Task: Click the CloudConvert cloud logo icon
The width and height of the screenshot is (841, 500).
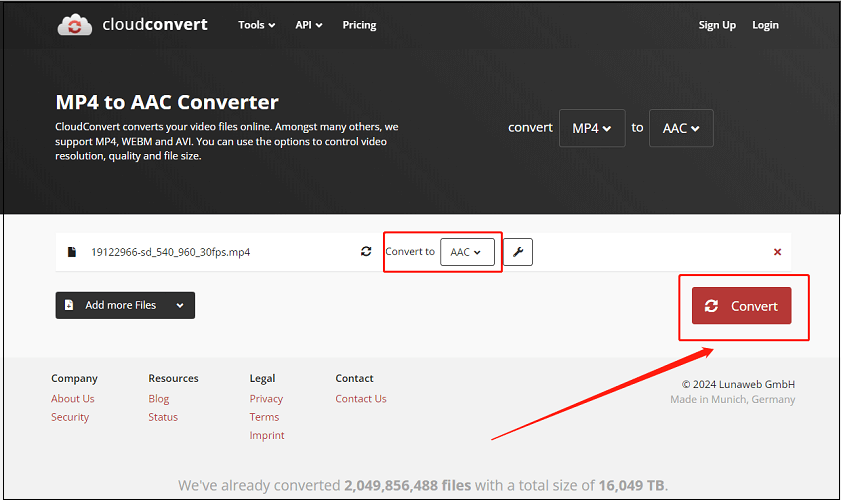Action: 75,25
